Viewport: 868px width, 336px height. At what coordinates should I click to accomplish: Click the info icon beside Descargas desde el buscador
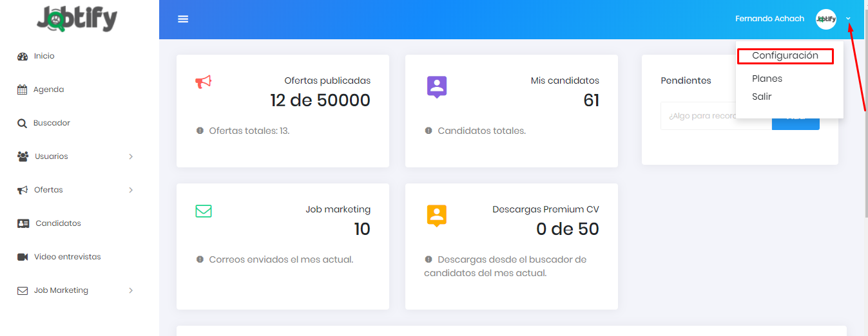[429, 259]
